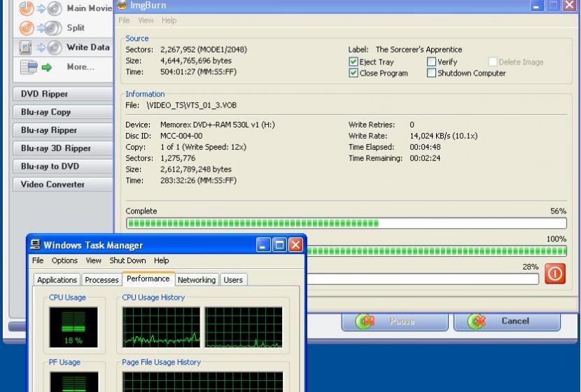This screenshot has width=581, height=392.
Task: Click the label text The Sorcerer's Apprentice
Action: (x=419, y=50)
